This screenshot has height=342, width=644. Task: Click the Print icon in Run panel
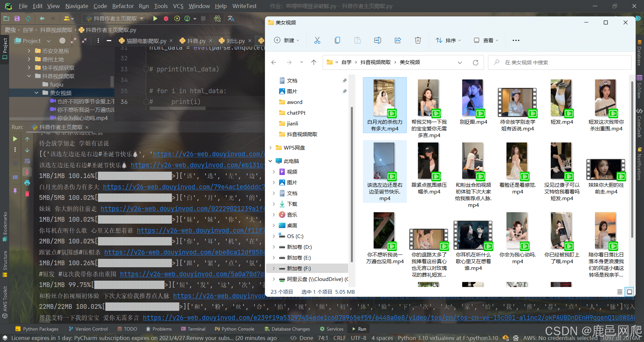click(x=27, y=183)
